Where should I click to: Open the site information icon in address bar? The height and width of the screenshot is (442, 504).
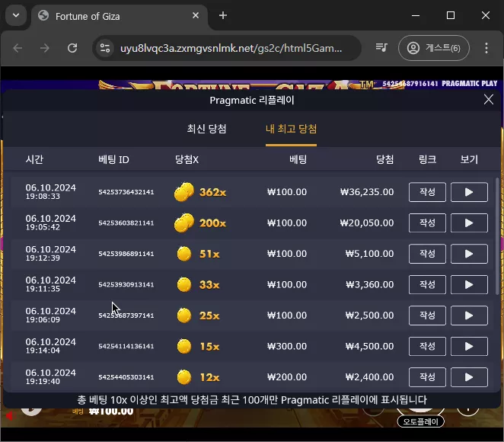(x=105, y=48)
